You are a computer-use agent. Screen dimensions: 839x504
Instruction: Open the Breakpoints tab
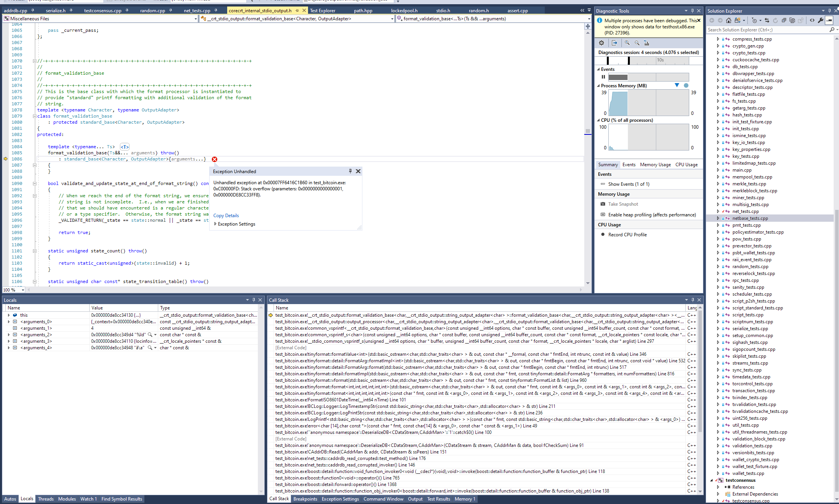[x=305, y=499]
